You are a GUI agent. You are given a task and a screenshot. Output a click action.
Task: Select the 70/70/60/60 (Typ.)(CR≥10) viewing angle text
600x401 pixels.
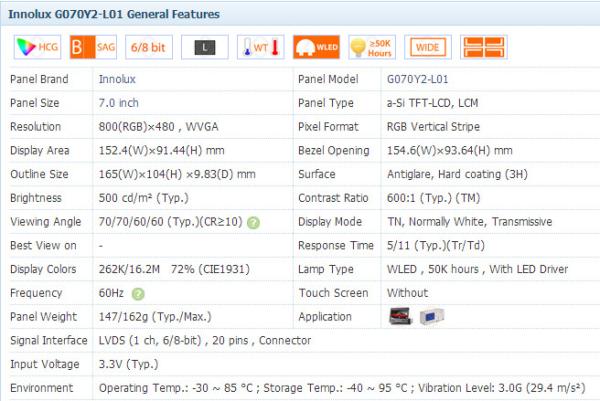click(171, 222)
